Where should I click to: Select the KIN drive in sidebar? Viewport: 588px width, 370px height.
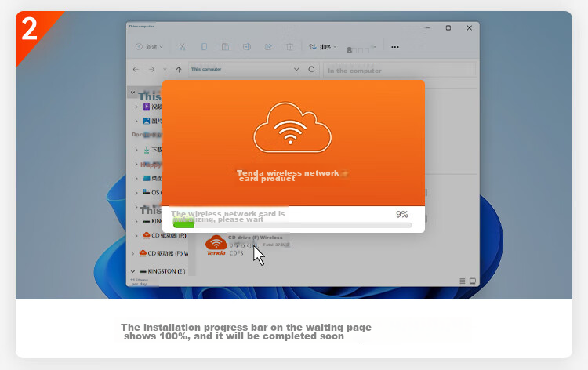[152, 222]
